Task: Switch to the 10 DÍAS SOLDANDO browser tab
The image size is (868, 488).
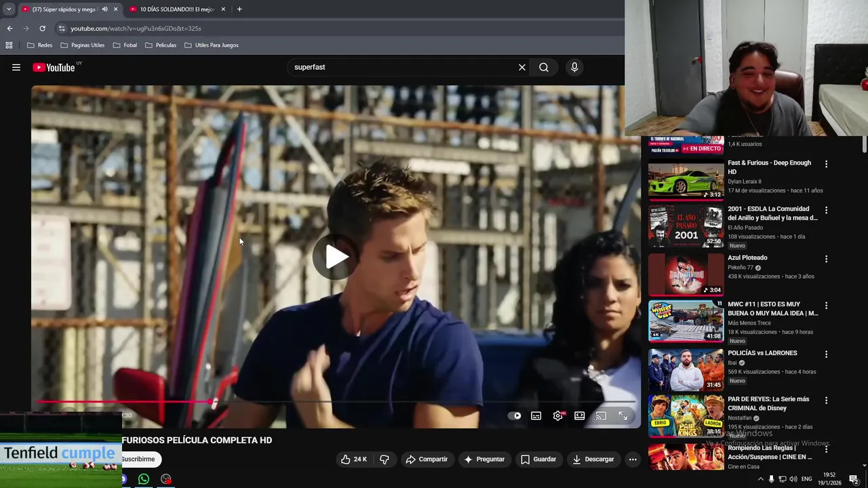Action: (176, 9)
